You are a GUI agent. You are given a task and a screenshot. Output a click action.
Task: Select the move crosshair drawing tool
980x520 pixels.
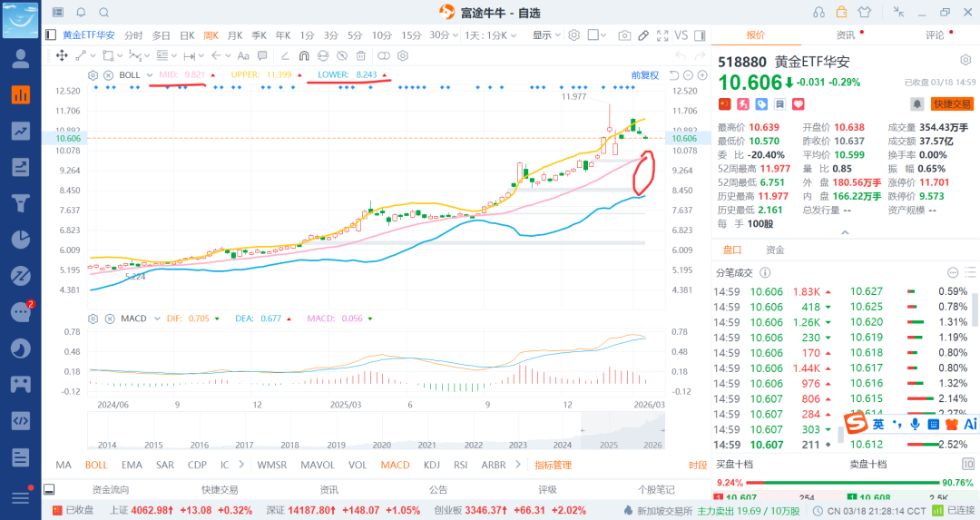click(x=62, y=55)
